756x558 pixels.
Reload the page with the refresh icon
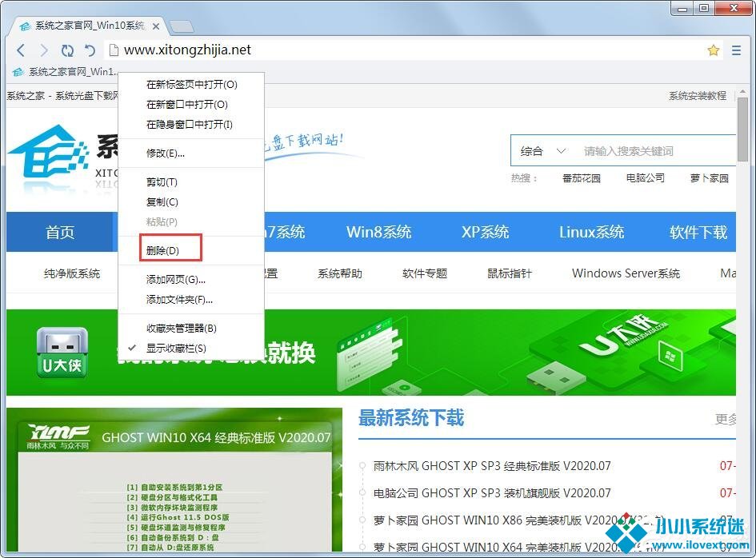click(x=67, y=50)
